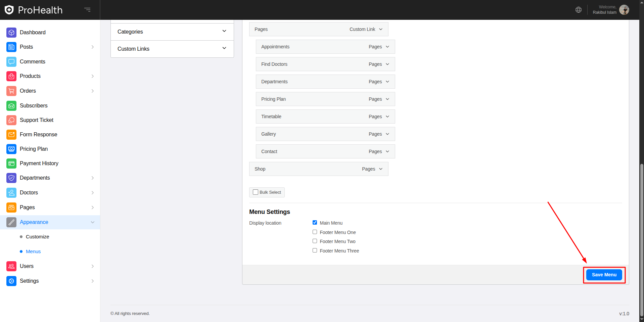Open the Customize submenu item
Viewport: 644px width, 322px height.
37,237
